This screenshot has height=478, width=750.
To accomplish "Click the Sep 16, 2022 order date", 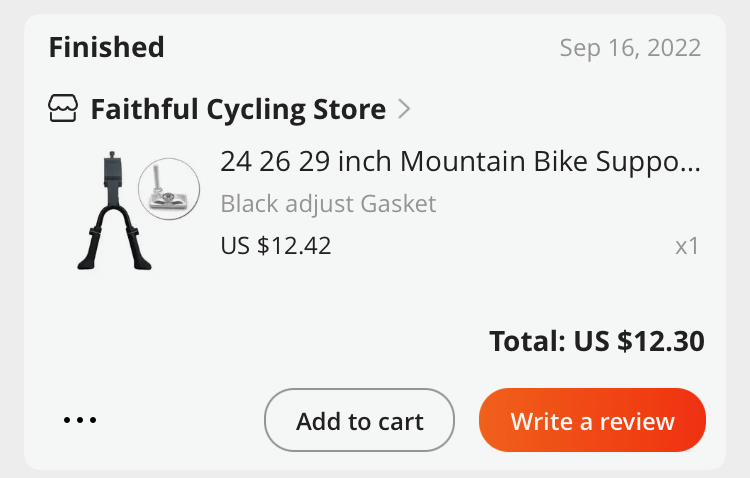I will (630, 48).
